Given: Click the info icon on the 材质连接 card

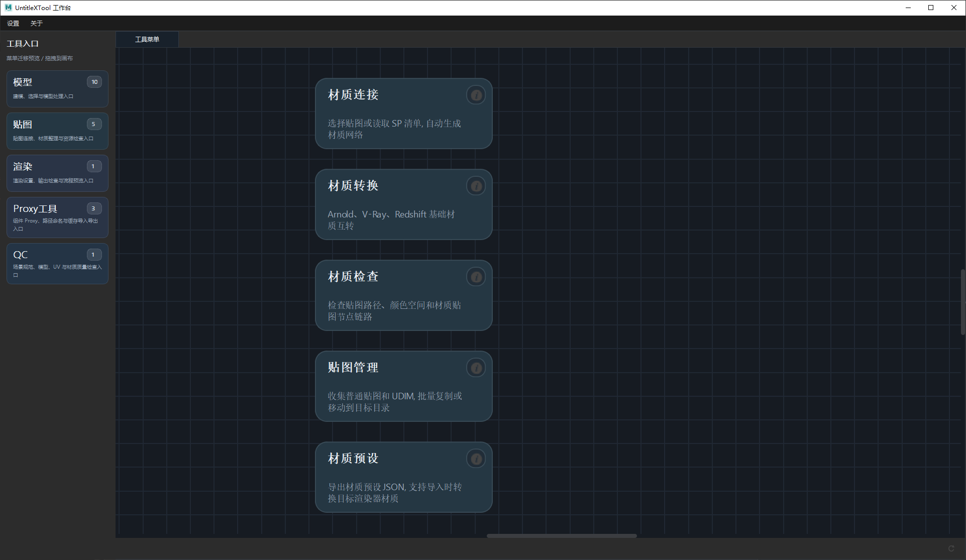Looking at the screenshot, I should point(476,95).
